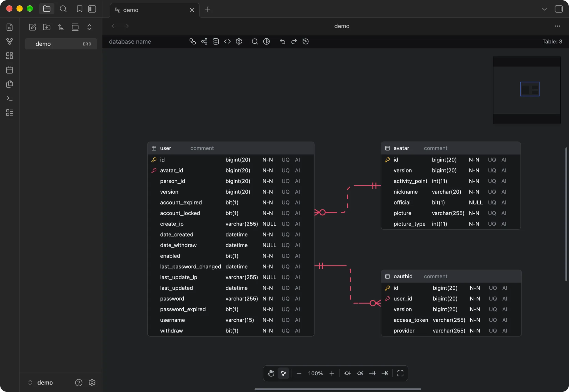Select the last_password_changed column name

point(190,266)
